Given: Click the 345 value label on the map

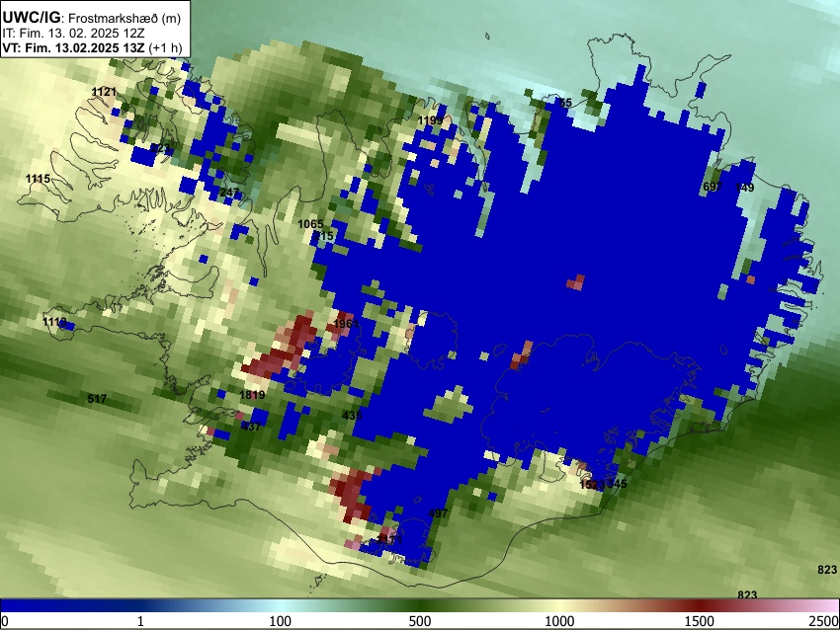Looking at the screenshot, I should [617, 484].
